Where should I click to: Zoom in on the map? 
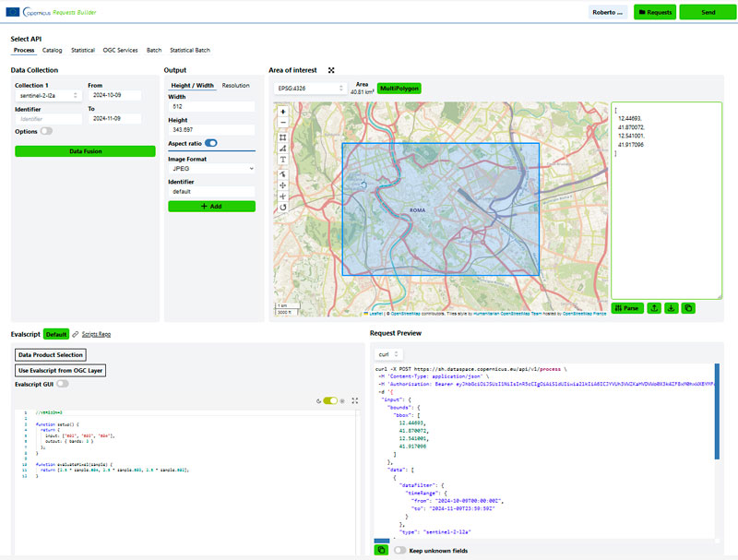(283, 112)
